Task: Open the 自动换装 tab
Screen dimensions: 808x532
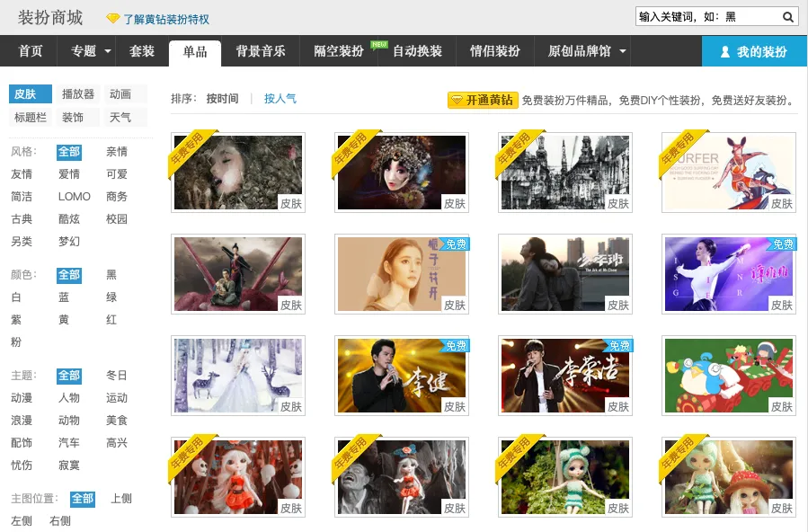Action: tap(417, 51)
